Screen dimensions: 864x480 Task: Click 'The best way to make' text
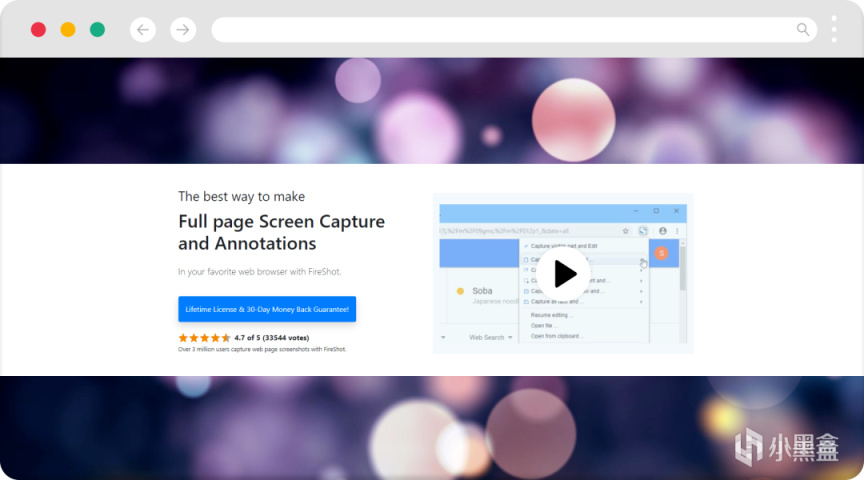click(241, 197)
